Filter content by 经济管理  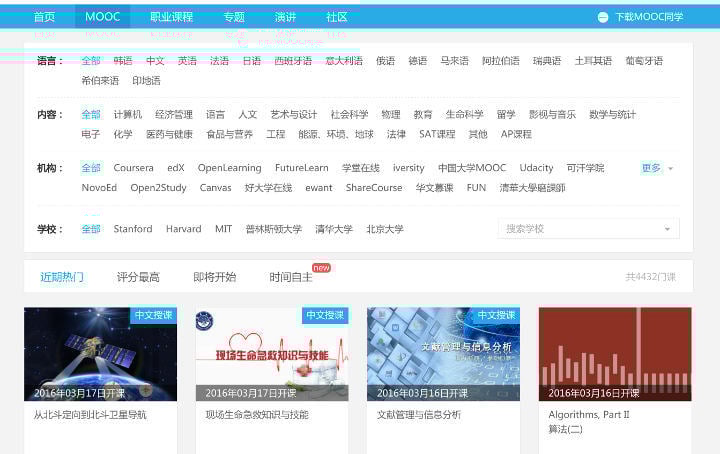pos(174,114)
